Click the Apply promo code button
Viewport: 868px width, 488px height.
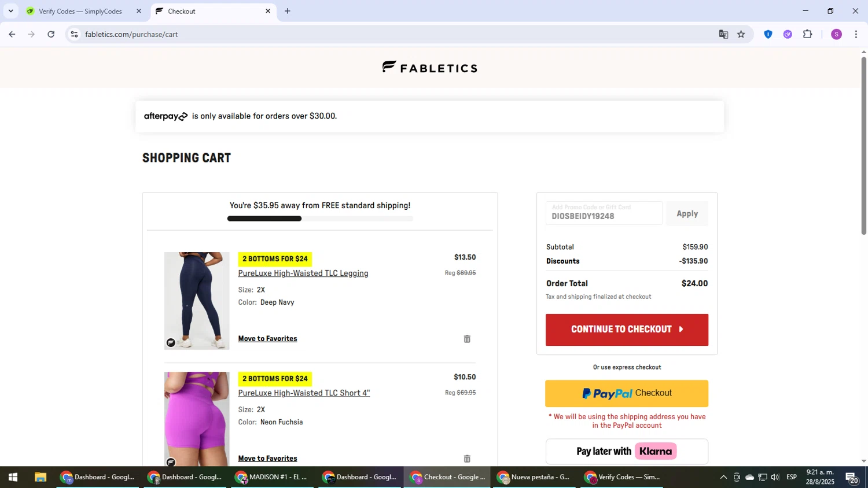687,213
